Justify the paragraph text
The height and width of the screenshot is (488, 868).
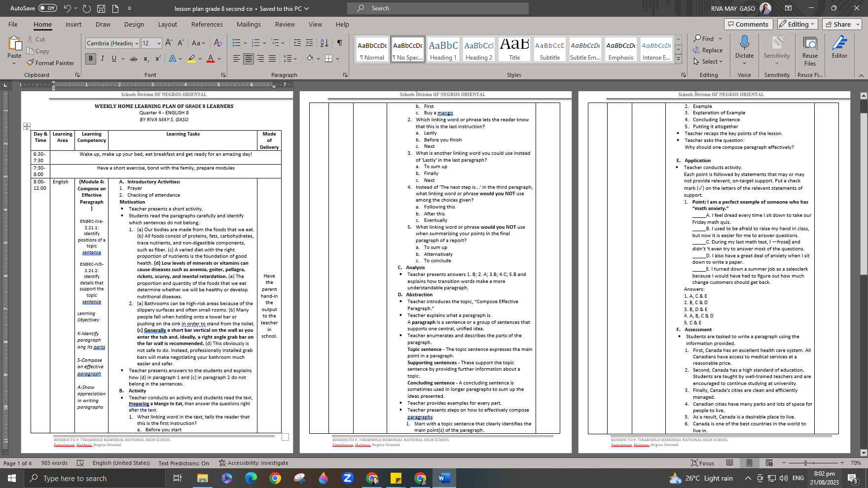pos(272,59)
